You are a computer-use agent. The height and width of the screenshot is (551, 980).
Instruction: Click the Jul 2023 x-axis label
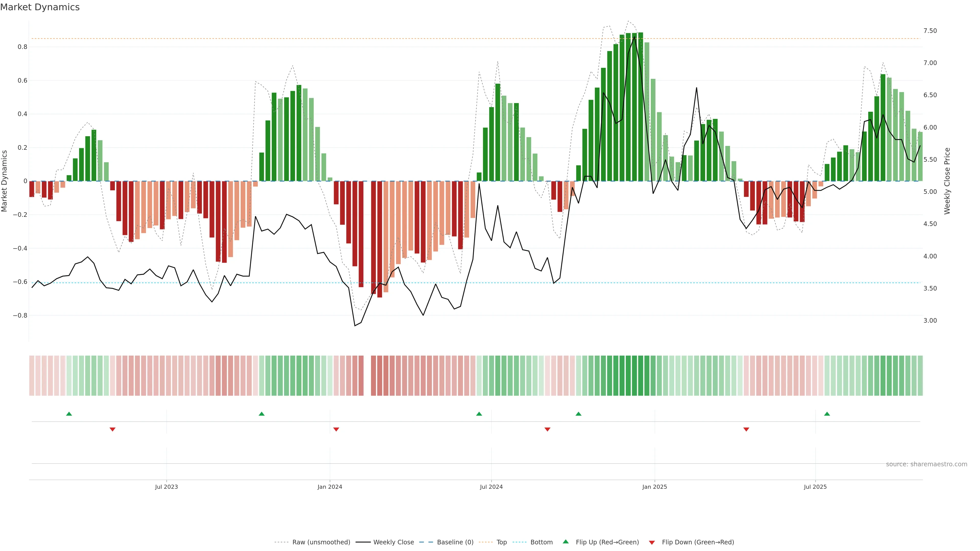[x=166, y=487]
